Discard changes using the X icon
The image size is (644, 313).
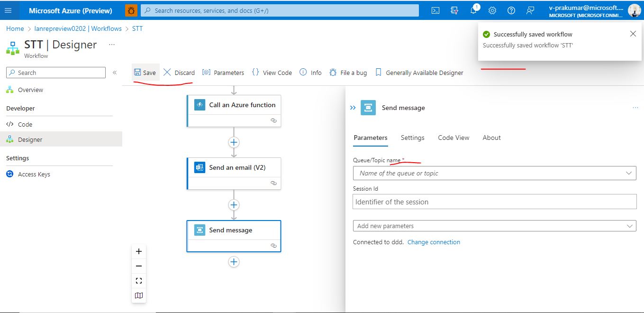167,72
